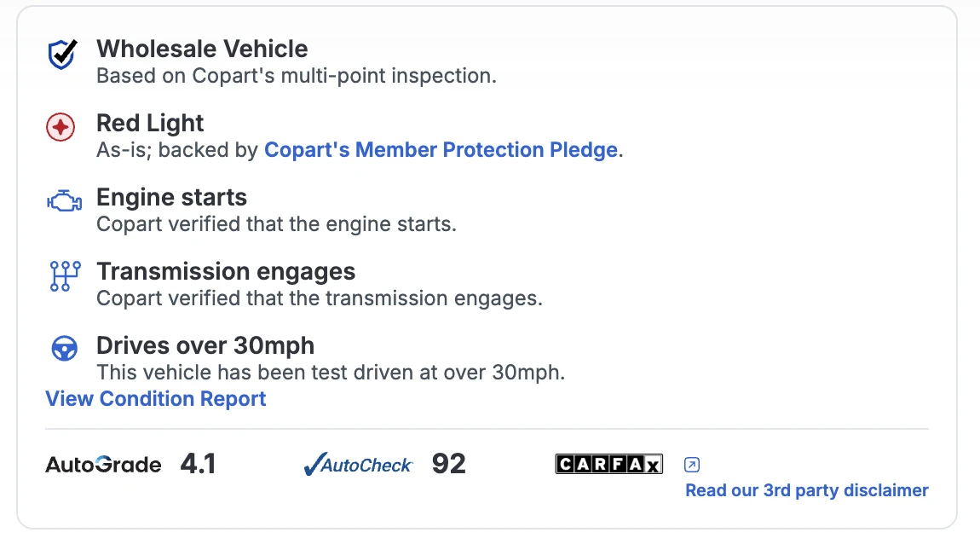Image resolution: width=980 pixels, height=544 pixels.
Task: Click the multi-point inspection description text
Action: [297, 76]
